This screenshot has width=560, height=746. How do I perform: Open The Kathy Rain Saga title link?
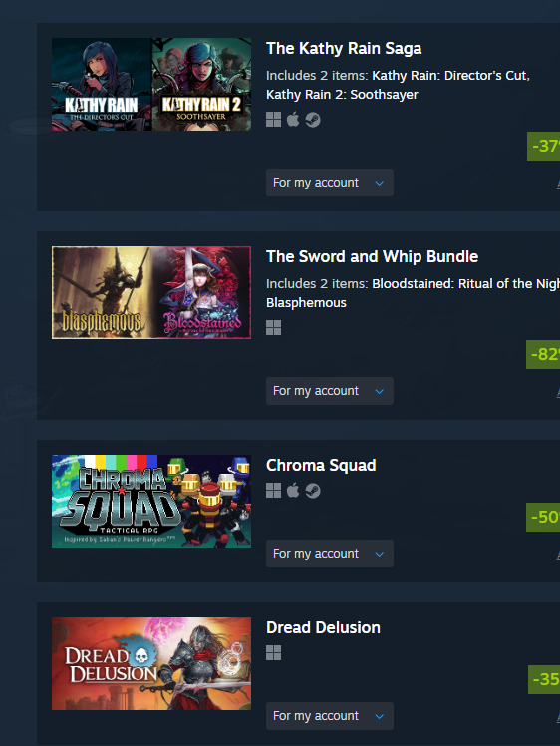click(x=344, y=49)
